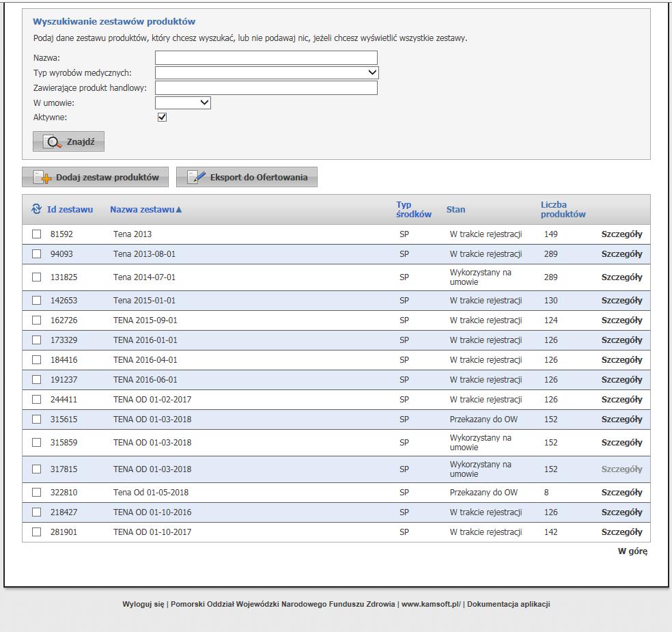Sort by the Nazwa zestawu column header
Image resolution: width=672 pixels, height=632 pixels.
point(142,210)
